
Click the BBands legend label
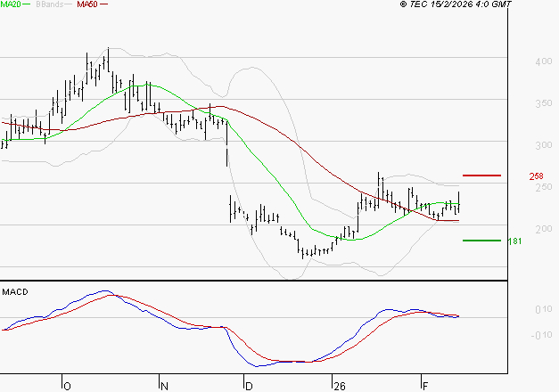coord(50,4)
